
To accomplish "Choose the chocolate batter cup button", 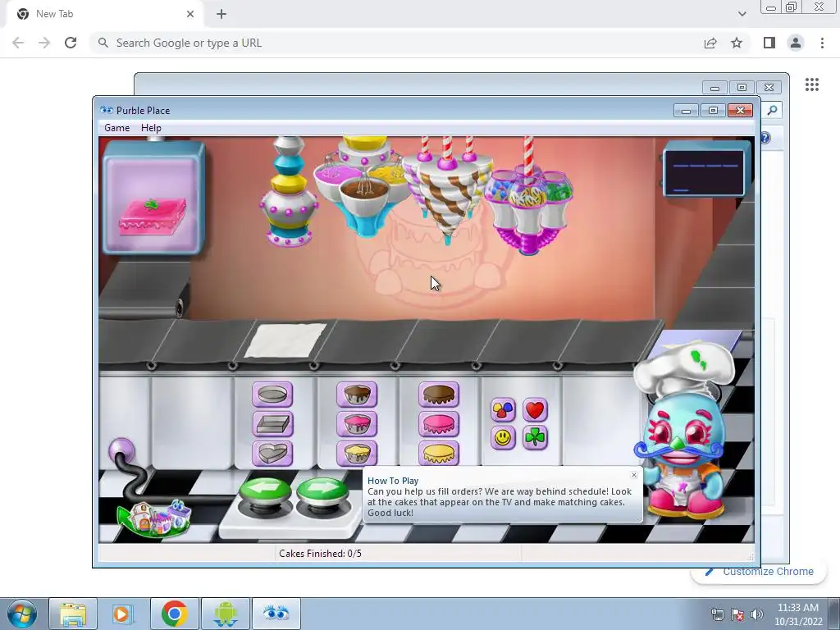I will [x=357, y=395].
